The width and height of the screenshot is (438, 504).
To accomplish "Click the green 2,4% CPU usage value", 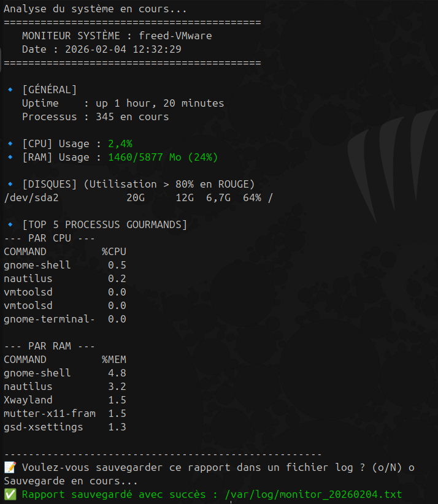I will [x=120, y=144].
